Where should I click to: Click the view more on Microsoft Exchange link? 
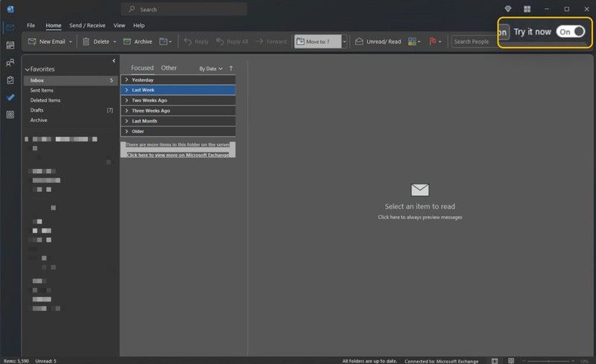tap(178, 155)
